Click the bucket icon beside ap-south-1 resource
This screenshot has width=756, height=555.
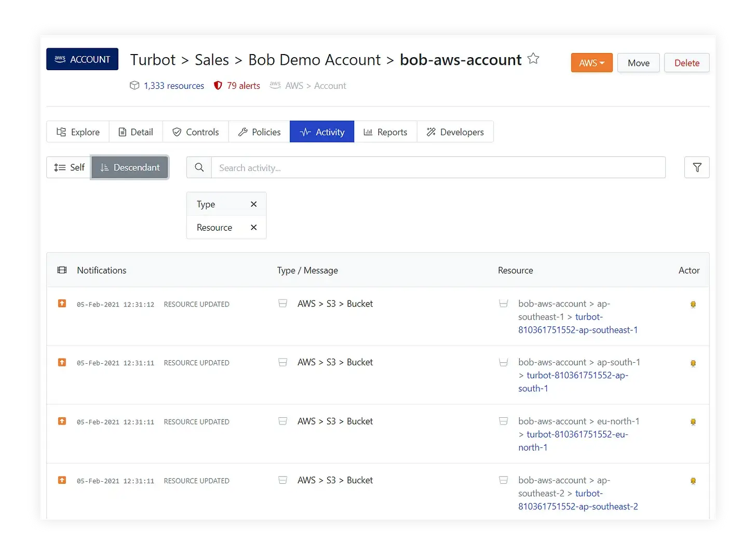pyautogui.click(x=503, y=362)
